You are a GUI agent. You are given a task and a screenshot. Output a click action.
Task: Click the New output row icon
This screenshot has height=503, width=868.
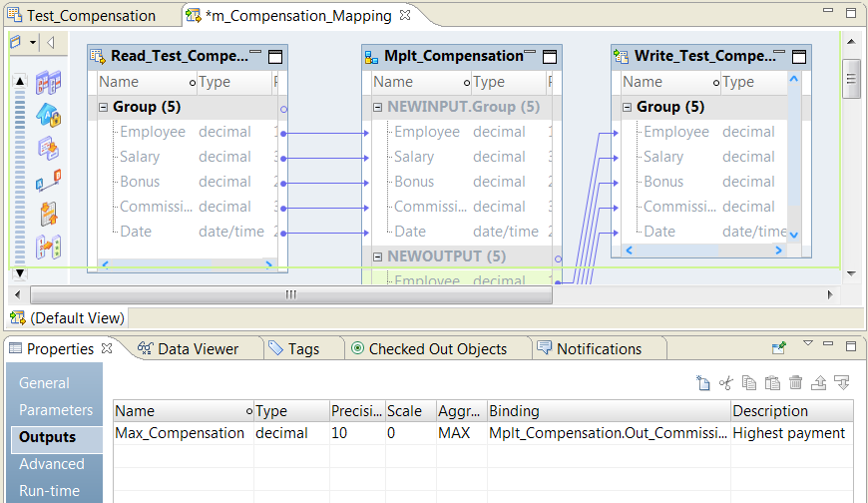(x=703, y=382)
